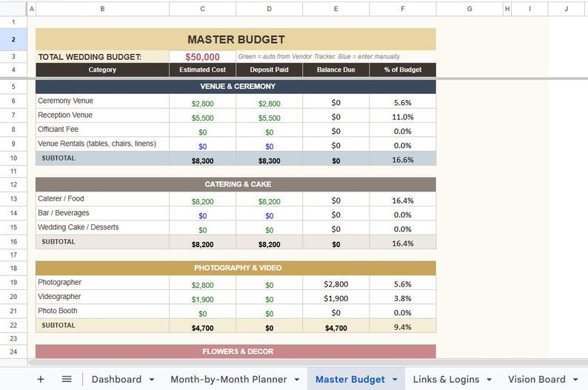Select FLOWERS & DECOR section header
Screen dimensions: 588x390
(x=236, y=352)
